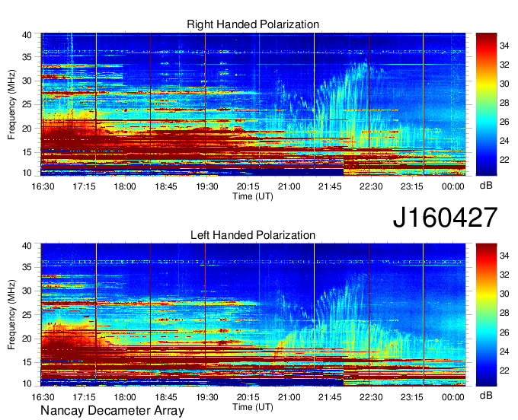The height and width of the screenshot is (420, 518).
Task: Click the Right Handed plot's "Frequency (MHz)" axis label
Action: coord(11,104)
